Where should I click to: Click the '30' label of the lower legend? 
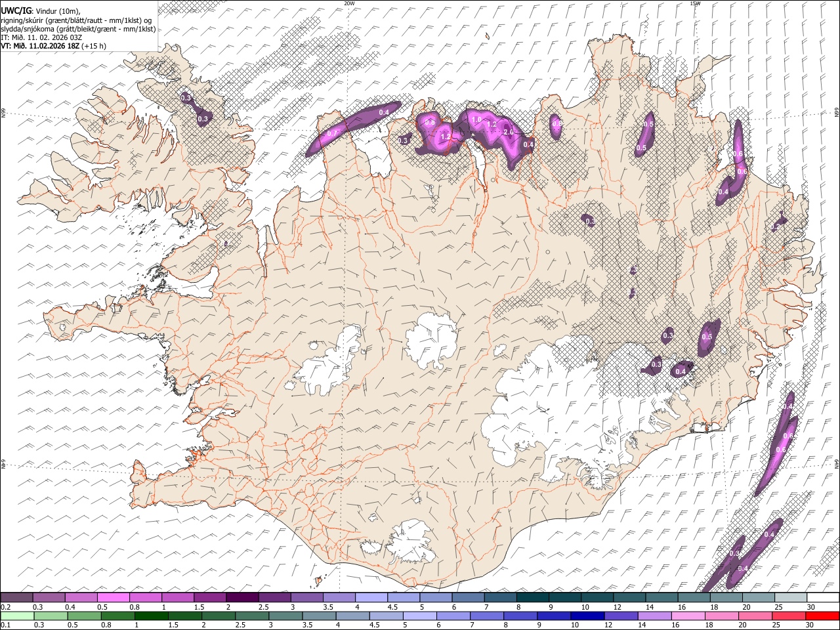point(810,625)
